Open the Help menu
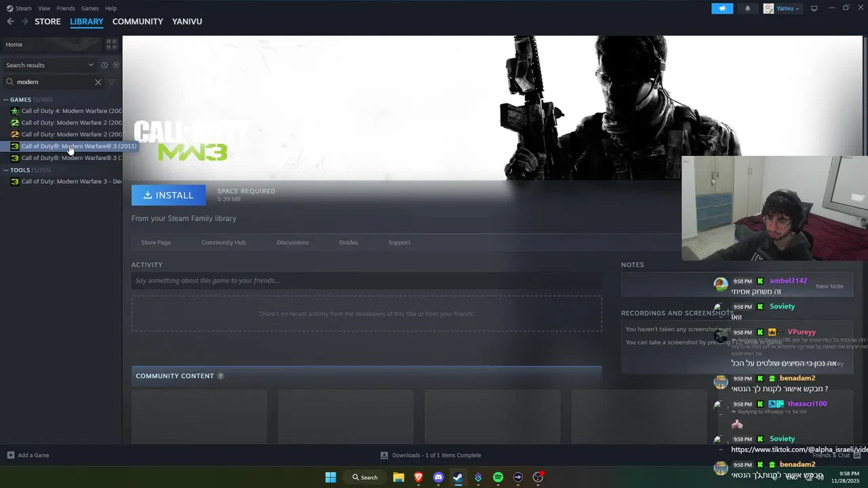Viewport: 868px width, 488px height. tap(111, 8)
